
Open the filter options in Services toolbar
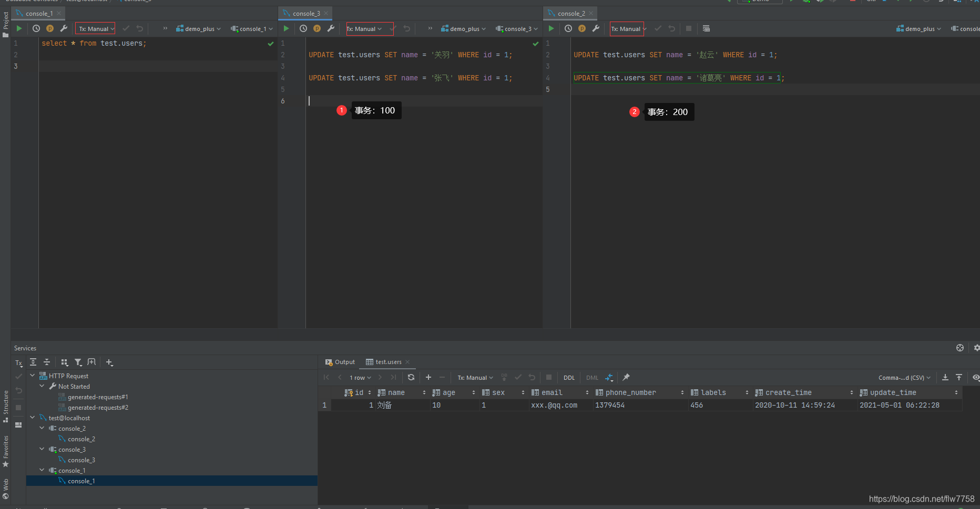tap(78, 362)
